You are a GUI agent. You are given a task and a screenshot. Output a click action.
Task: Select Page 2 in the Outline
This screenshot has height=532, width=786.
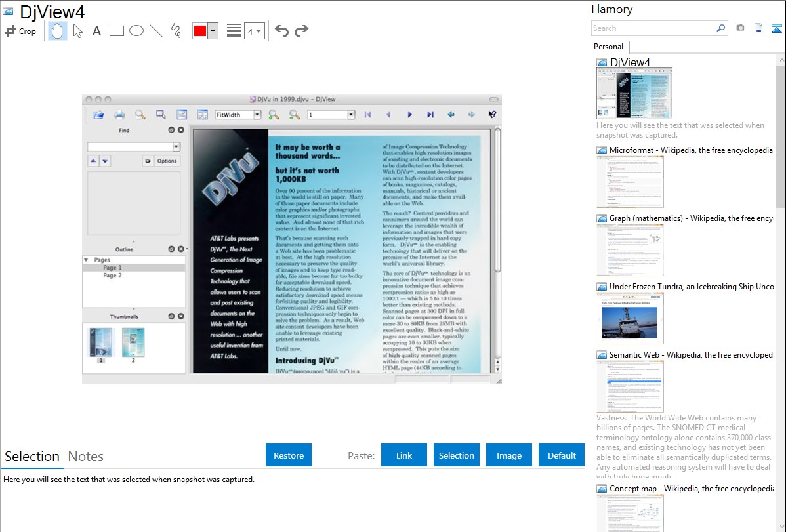tap(112, 276)
